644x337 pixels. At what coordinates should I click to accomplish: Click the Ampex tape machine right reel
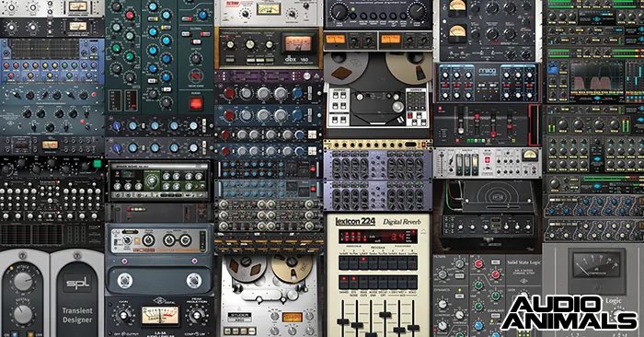pos(409,68)
